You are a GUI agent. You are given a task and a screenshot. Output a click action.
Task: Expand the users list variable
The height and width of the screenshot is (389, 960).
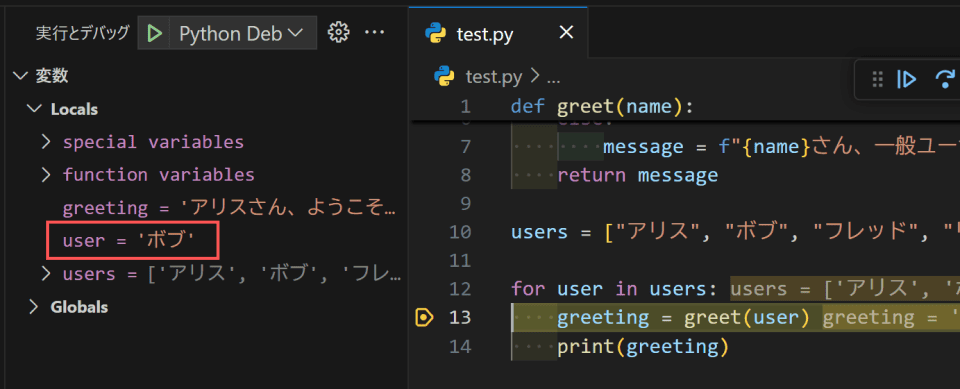pos(46,273)
